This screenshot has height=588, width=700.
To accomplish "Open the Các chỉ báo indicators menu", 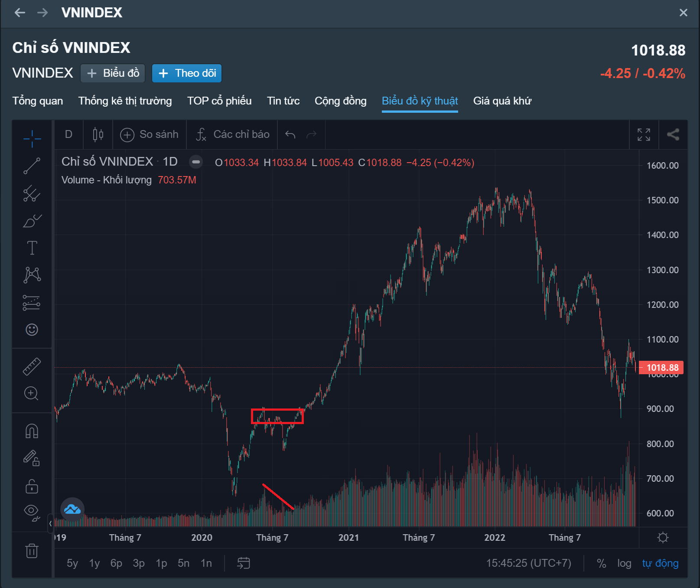I will [233, 134].
